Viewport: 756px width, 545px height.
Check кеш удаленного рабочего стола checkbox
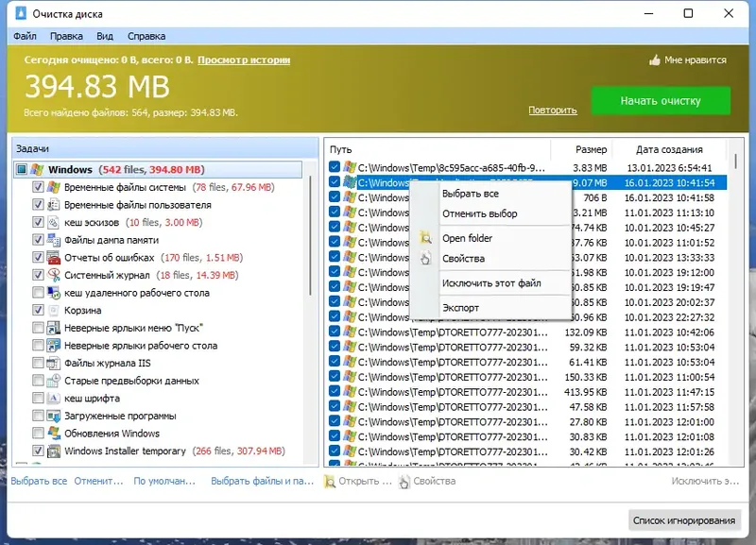click(38, 293)
